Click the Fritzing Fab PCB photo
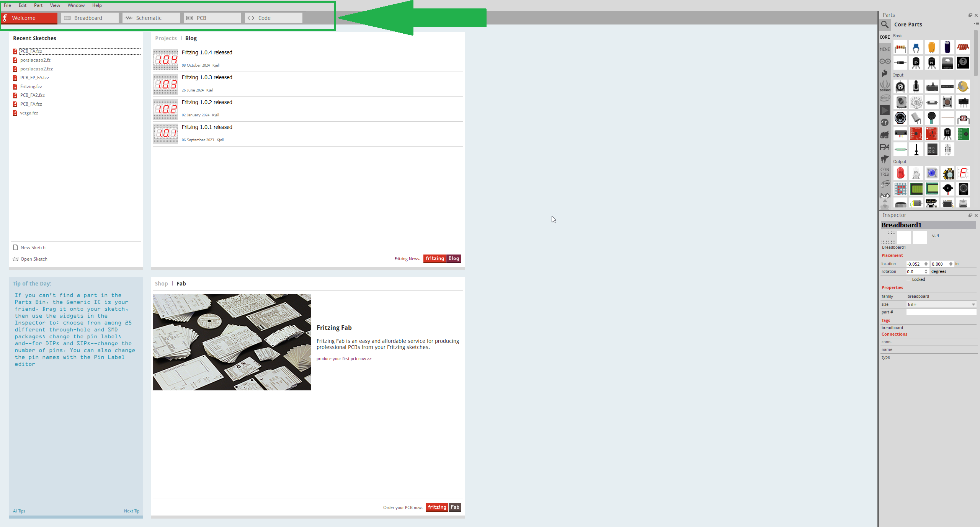This screenshot has width=980, height=527. (232, 343)
